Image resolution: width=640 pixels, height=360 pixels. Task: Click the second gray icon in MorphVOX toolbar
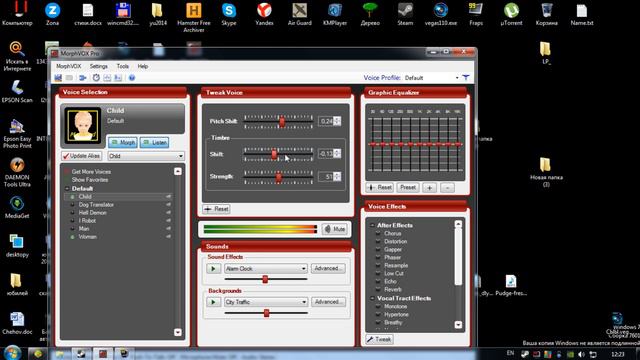coord(70,78)
